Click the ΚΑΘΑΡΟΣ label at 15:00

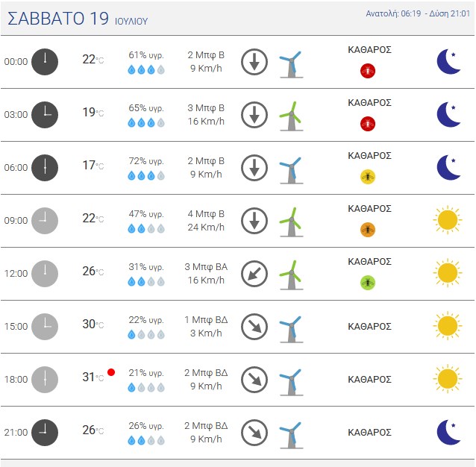369,327
